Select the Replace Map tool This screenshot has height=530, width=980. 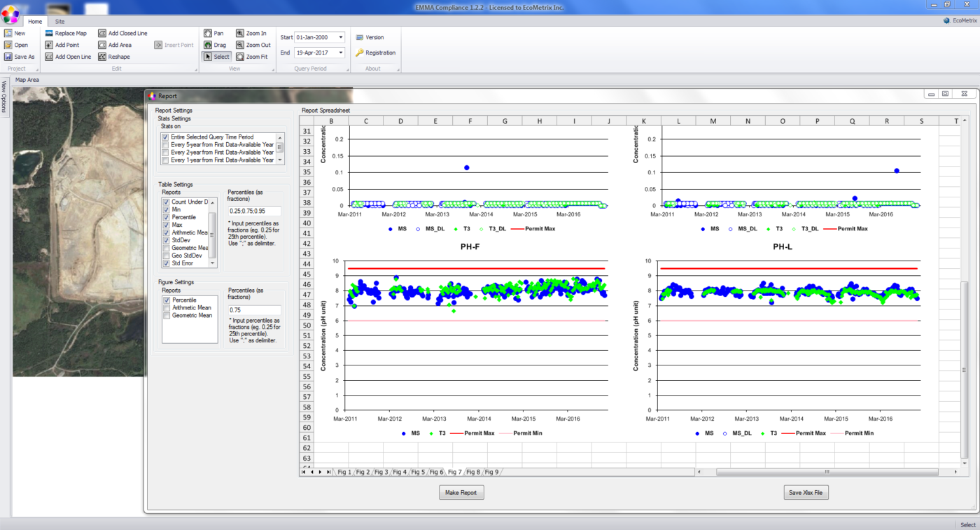[66, 33]
